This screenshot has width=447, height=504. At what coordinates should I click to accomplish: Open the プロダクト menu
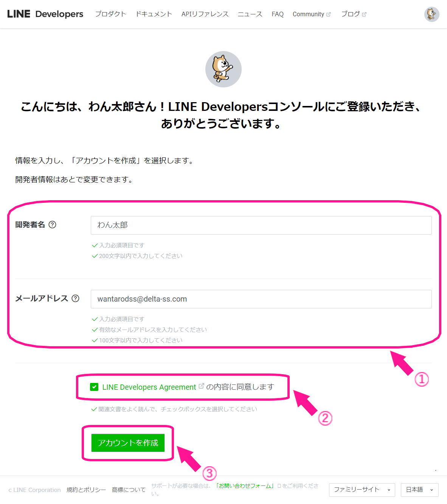pyautogui.click(x=110, y=14)
